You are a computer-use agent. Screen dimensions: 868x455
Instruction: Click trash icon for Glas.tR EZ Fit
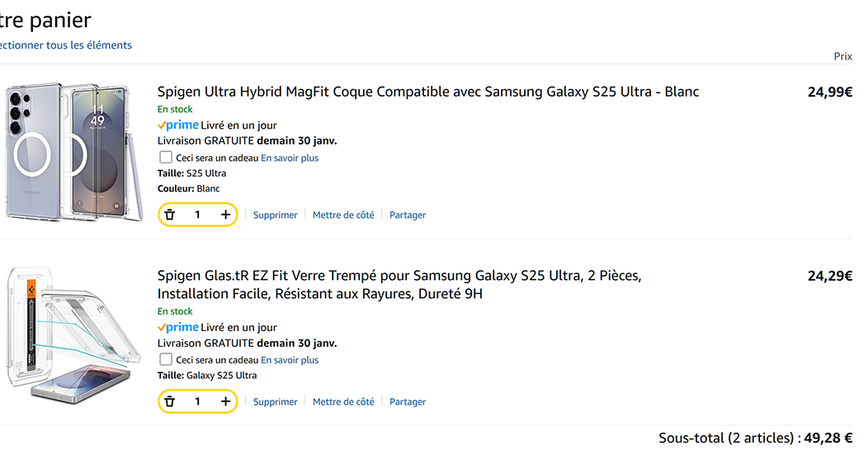coord(170,401)
